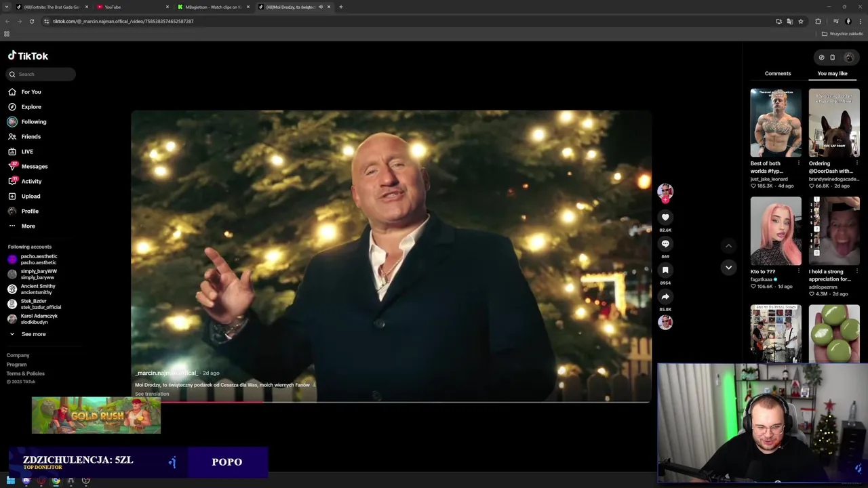
Task: Click See translation under caption
Action: coord(152,394)
